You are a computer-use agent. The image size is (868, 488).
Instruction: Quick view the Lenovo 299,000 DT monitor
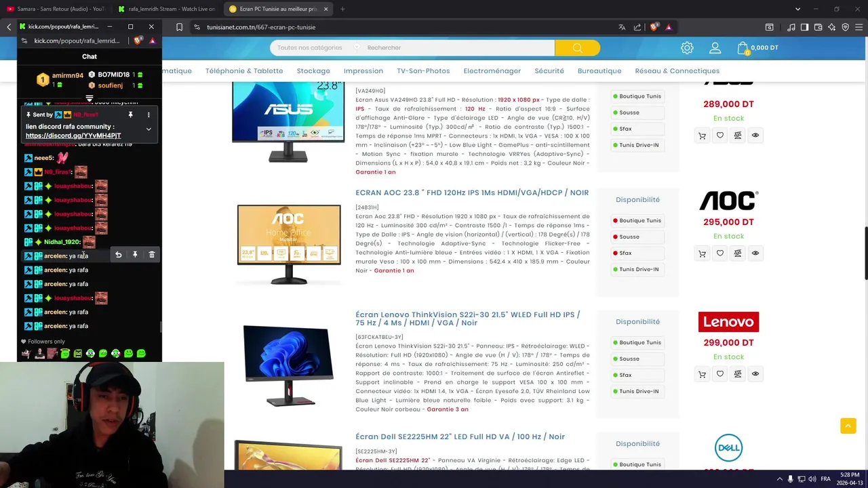[755, 374]
